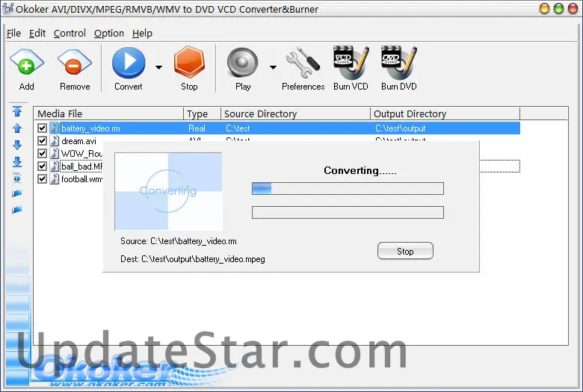Uncheck the battery_video.rm checkbox
The width and height of the screenshot is (583, 392).
pyautogui.click(x=42, y=128)
